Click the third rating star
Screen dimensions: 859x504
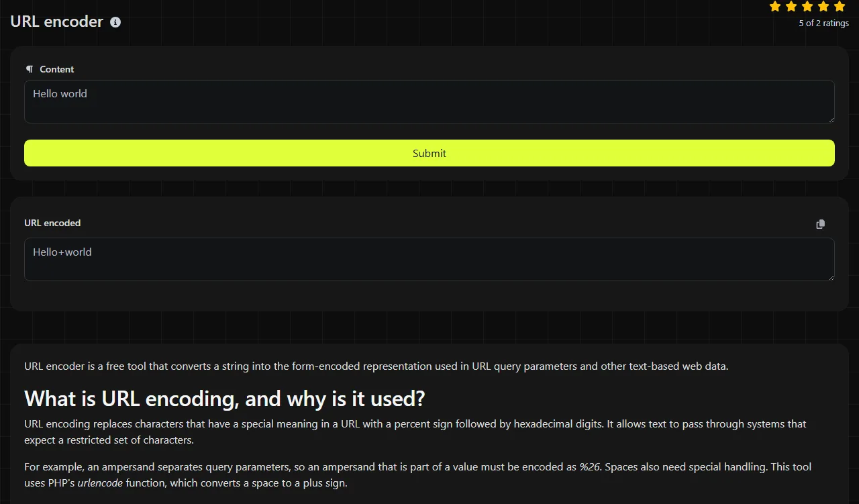point(807,7)
